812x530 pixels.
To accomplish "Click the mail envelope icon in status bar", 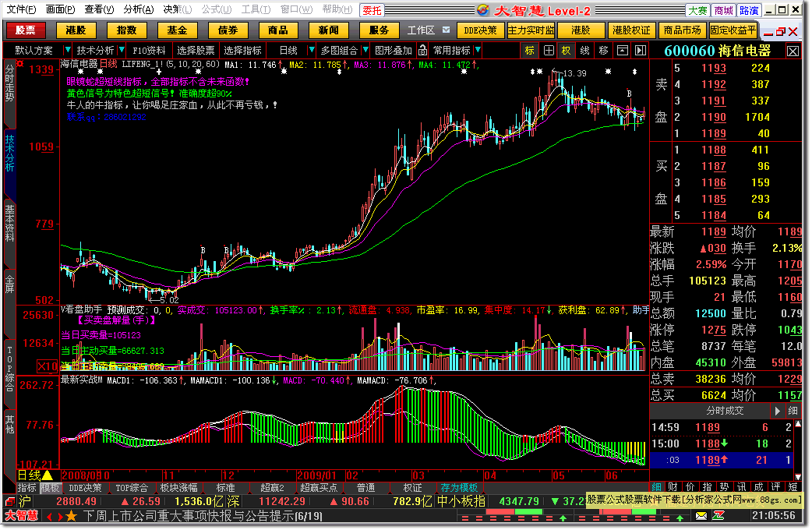I will [x=701, y=516].
